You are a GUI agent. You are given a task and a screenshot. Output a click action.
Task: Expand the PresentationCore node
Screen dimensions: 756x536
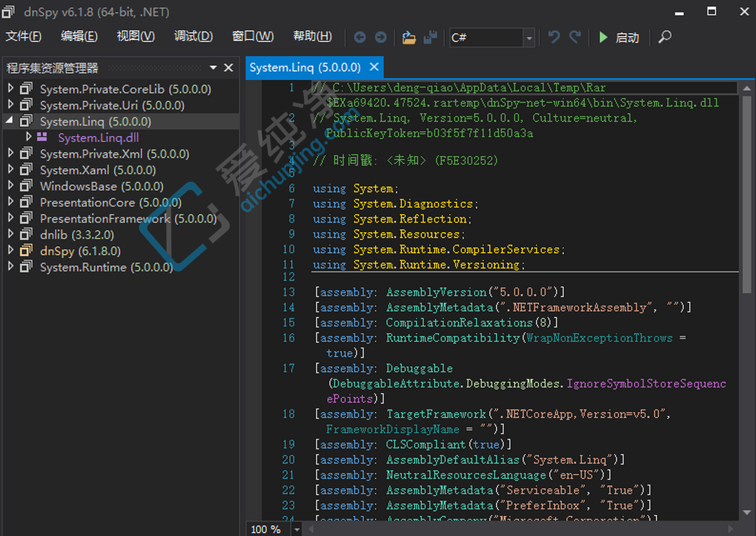(x=10, y=202)
